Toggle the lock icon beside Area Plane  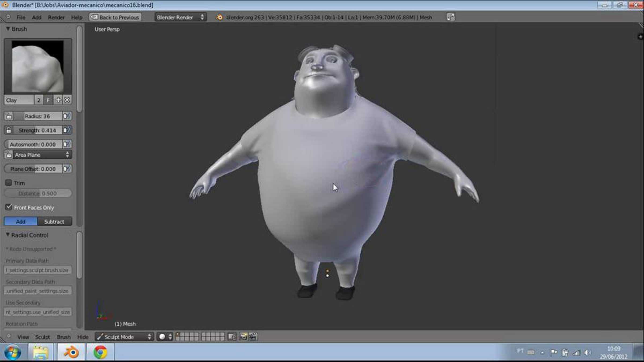[x=9, y=155]
